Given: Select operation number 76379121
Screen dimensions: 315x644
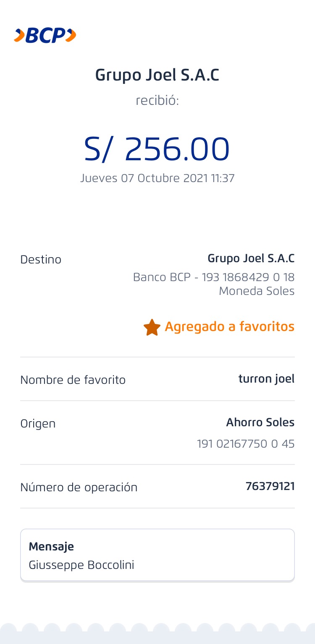Looking at the screenshot, I should click(270, 486).
